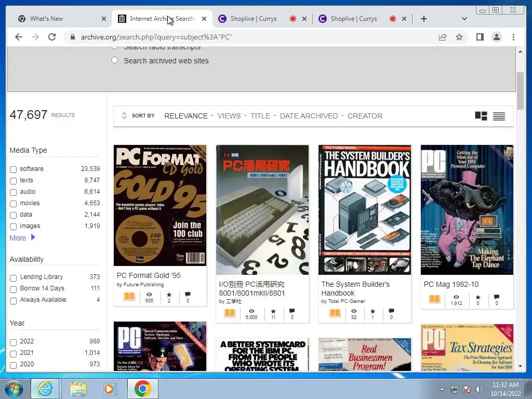
Task: Open Chrome's three-dot menu
Action: [x=513, y=37]
